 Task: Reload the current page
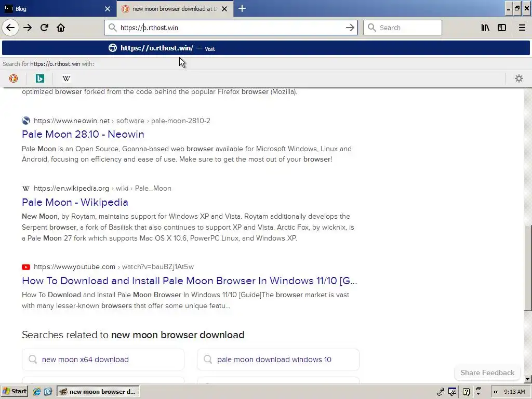tap(44, 28)
